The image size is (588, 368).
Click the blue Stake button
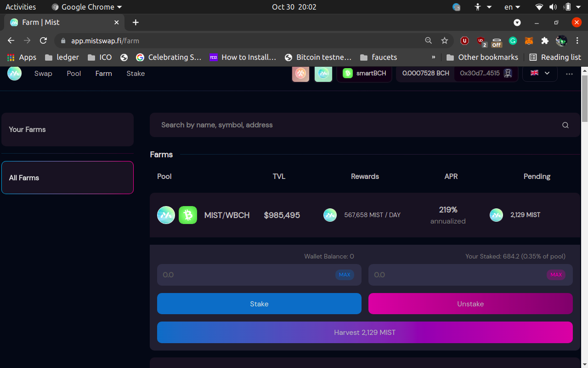click(x=259, y=304)
